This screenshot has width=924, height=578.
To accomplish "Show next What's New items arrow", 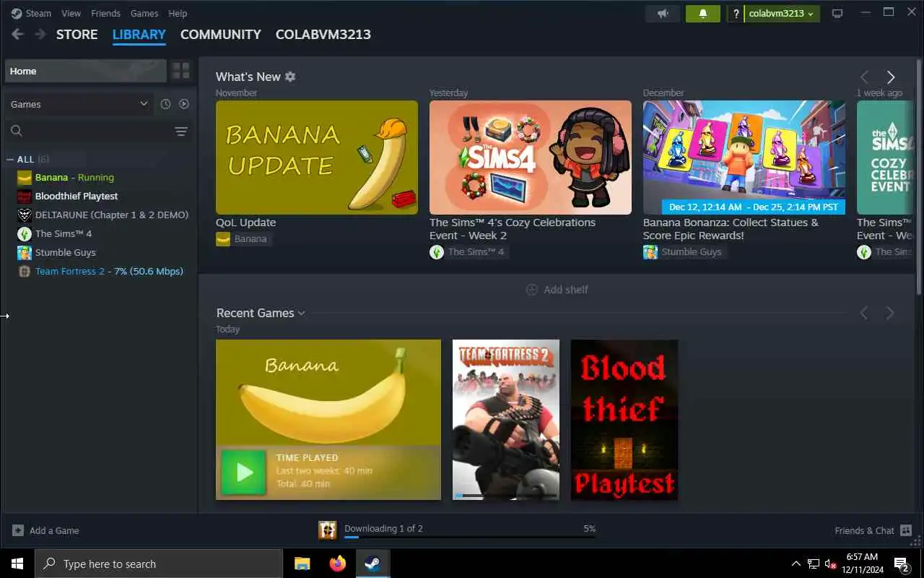I will coord(891,77).
